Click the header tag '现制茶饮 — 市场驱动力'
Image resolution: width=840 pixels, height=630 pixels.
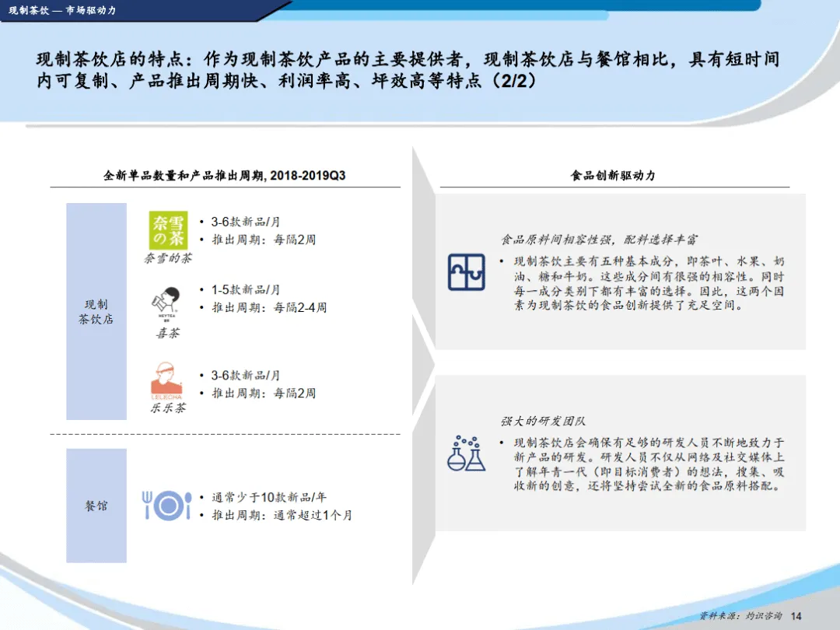tap(63, 10)
